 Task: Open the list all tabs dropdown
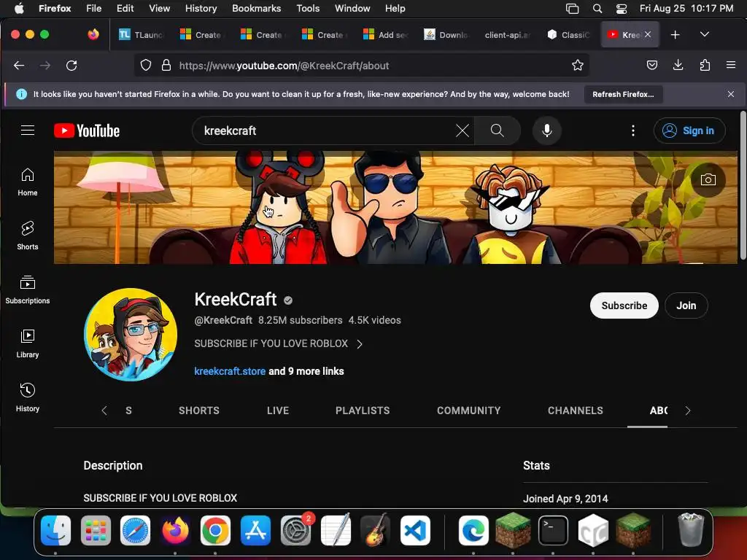704,35
